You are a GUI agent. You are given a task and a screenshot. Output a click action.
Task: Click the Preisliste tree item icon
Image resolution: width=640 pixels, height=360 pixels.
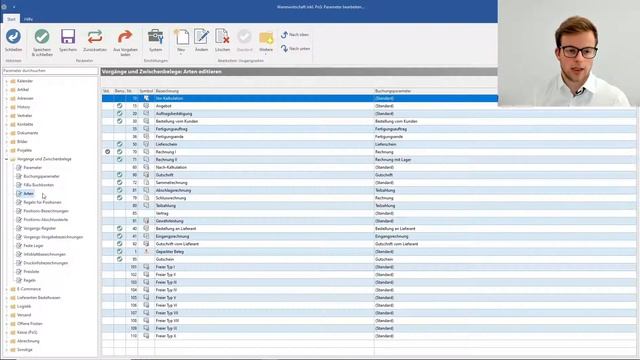[19, 271]
